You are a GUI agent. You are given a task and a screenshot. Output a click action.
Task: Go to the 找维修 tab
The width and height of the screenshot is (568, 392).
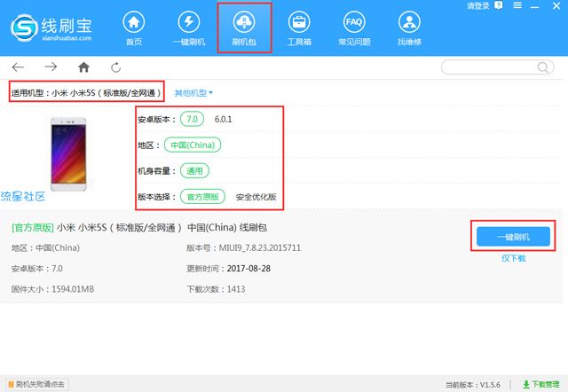tap(409, 28)
